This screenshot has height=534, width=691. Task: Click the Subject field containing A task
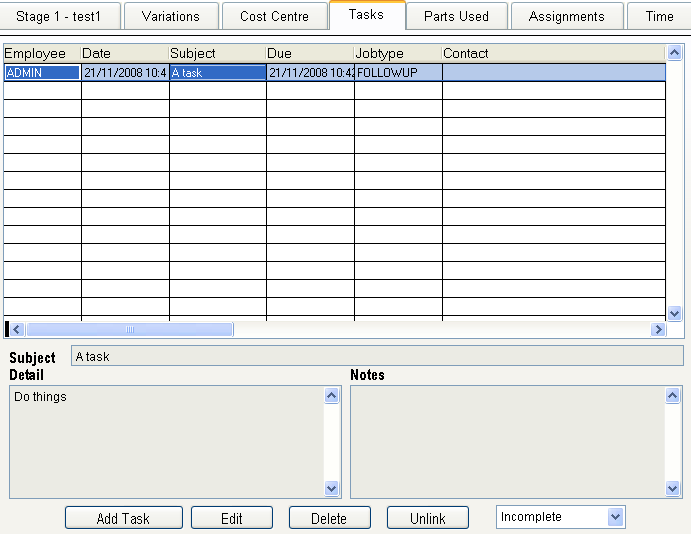click(376, 356)
